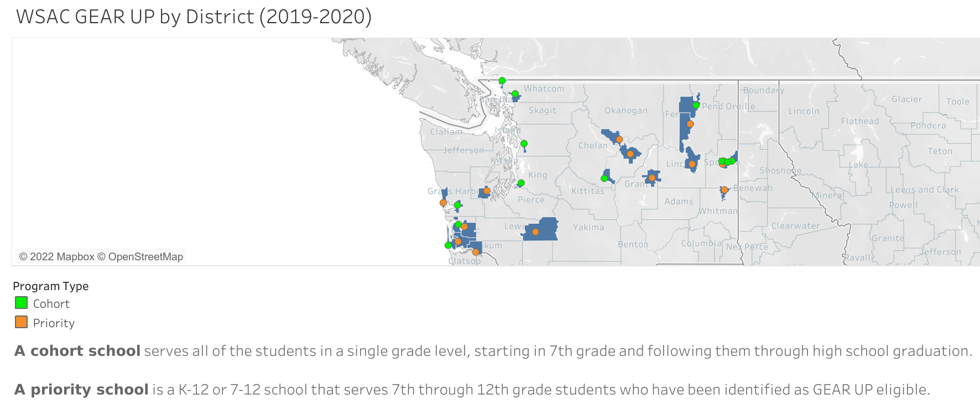Viewport: 980px width, 405px height.
Task: Click the tall blue district near Ferry
Action: coord(686,124)
